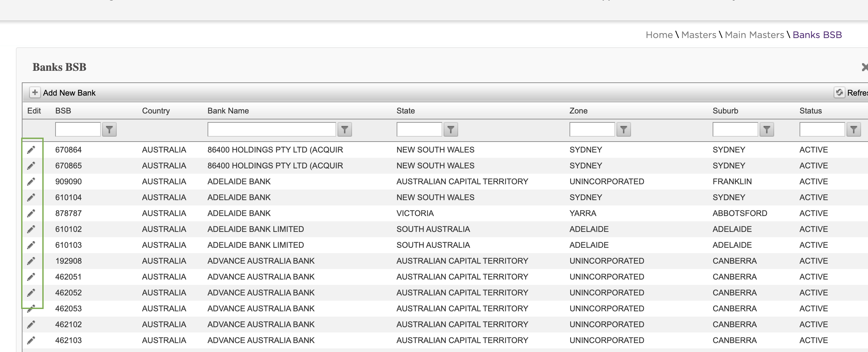The image size is (868, 352).
Task: Click the Refresh icon in grid toolbar
Action: click(x=839, y=92)
